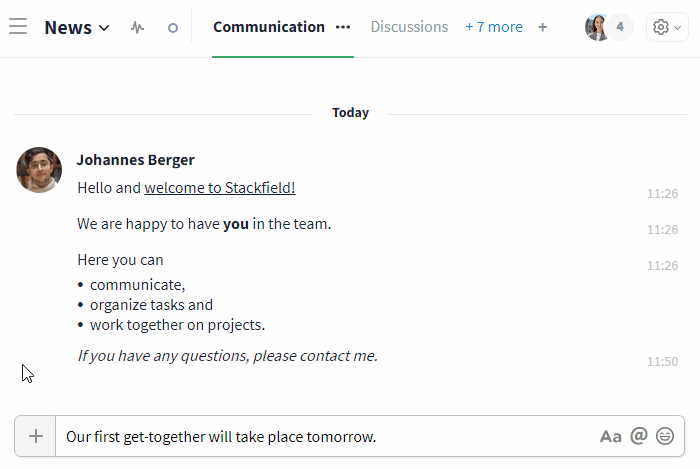Show room members via avatar
This screenshot has height=469, width=700.
point(597,27)
